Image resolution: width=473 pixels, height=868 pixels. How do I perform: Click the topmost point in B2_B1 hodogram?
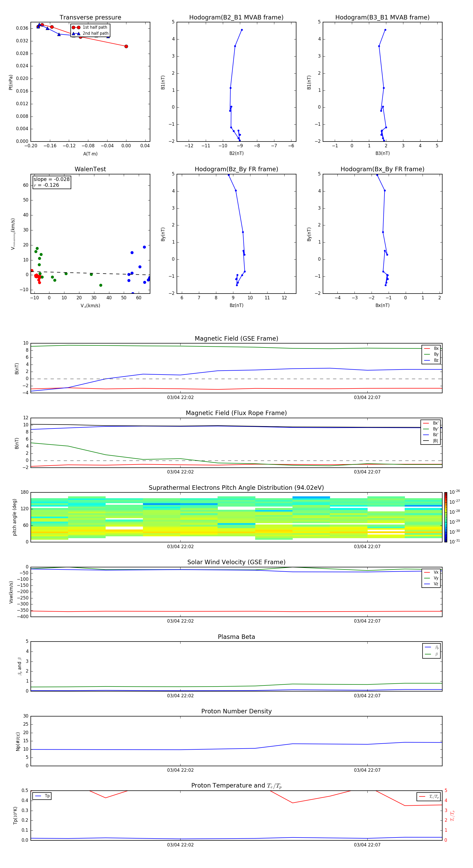[242, 30]
